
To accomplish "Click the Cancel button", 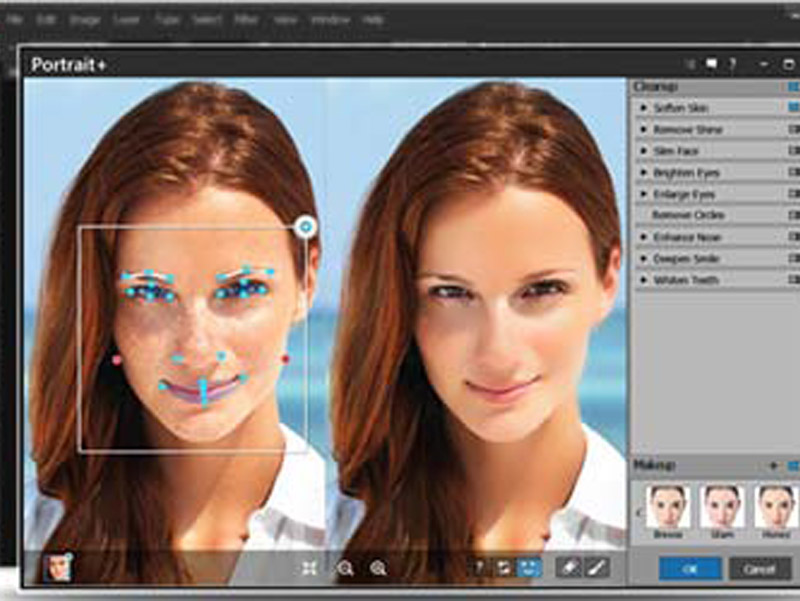I will click(760, 569).
